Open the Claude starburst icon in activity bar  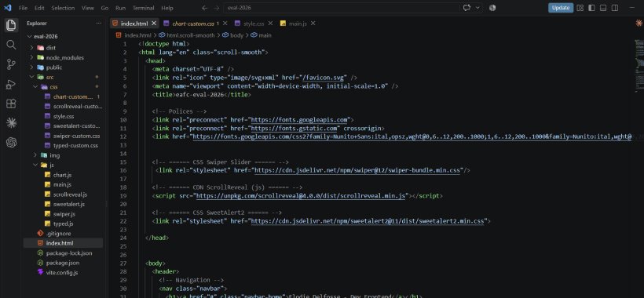tap(11, 122)
